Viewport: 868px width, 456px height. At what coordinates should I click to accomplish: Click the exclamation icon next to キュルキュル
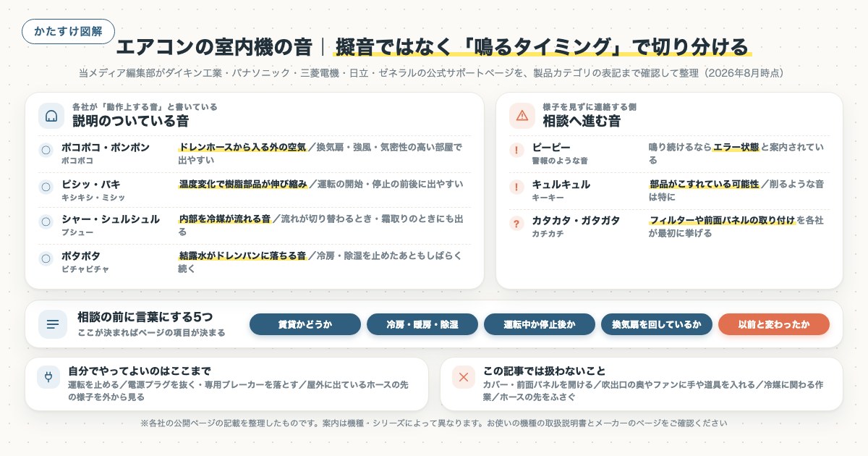(516, 187)
